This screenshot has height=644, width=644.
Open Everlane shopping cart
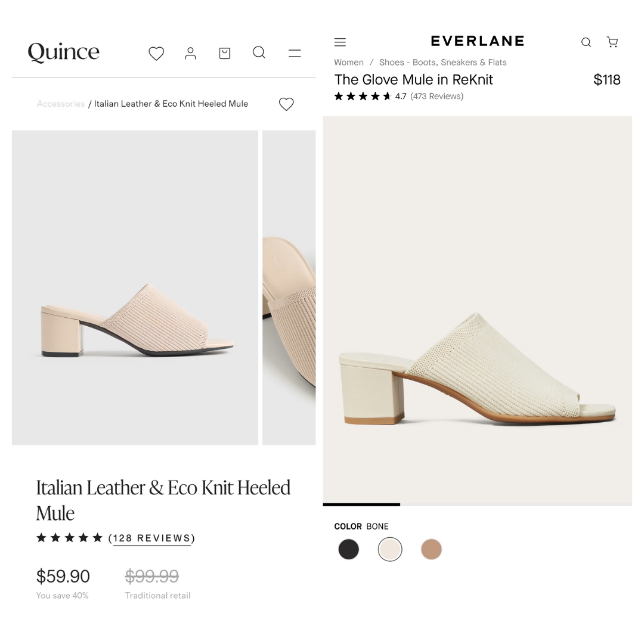(612, 42)
